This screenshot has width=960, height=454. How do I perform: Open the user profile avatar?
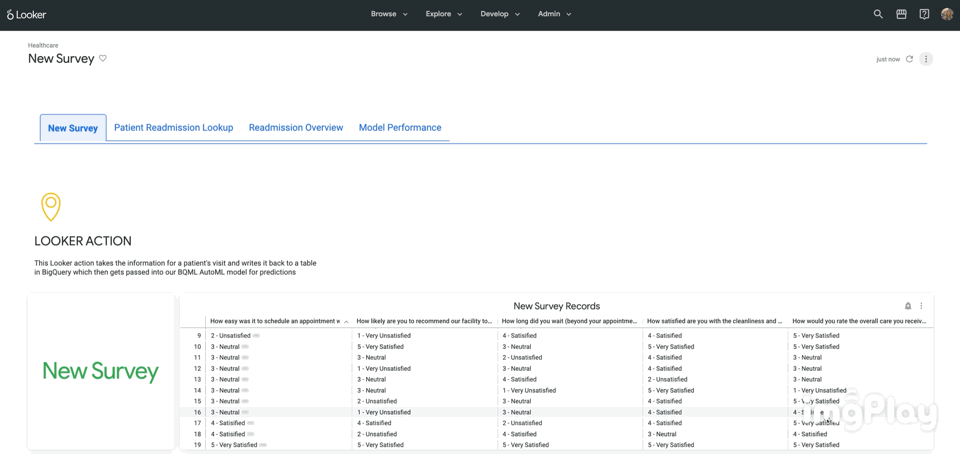pos(947,14)
